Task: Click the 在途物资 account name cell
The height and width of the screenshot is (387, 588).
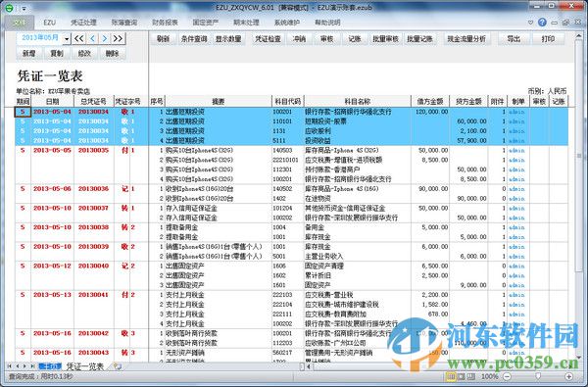Action: (x=358, y=198)
